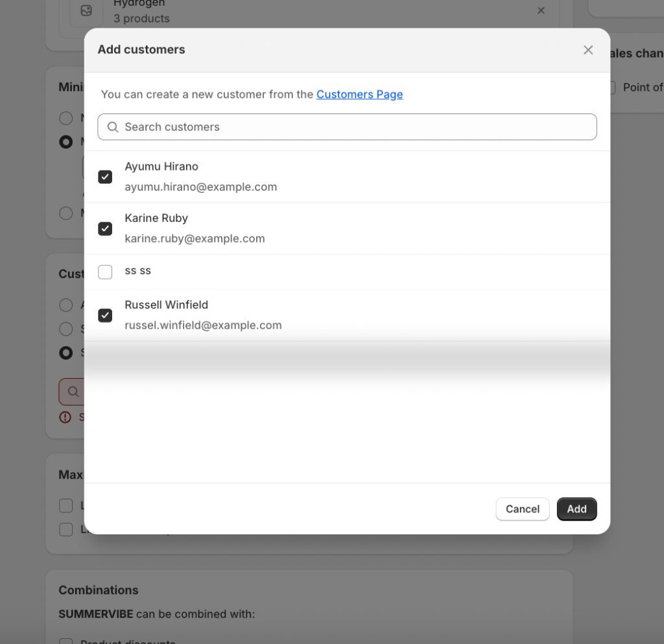This screenshot has width=664, height=644.
Task: Dismiss the Add customers dialog with the X
Action: (x=588, y=49)
